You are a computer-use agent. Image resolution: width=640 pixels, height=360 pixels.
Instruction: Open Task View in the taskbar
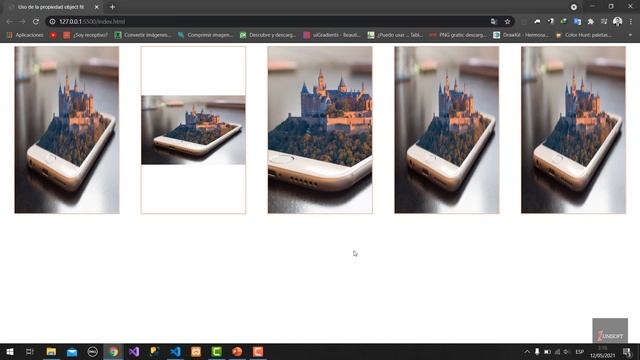click(29, 351)
